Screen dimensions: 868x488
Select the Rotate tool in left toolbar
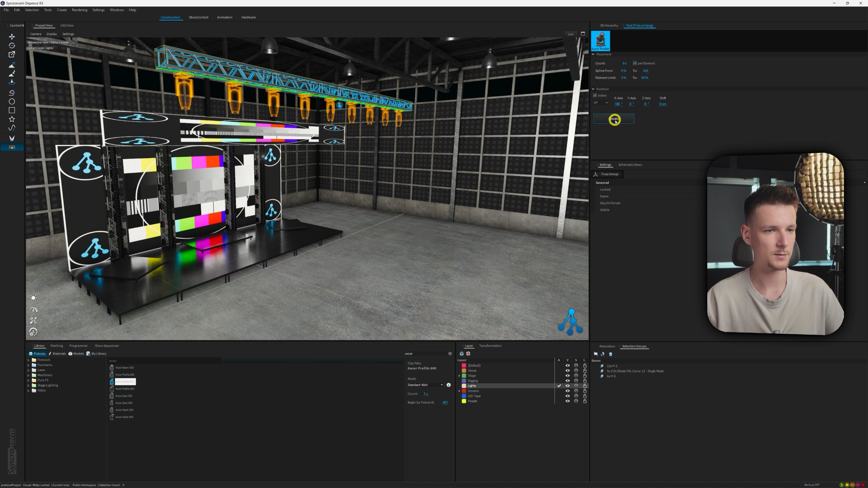click(12, 46)
